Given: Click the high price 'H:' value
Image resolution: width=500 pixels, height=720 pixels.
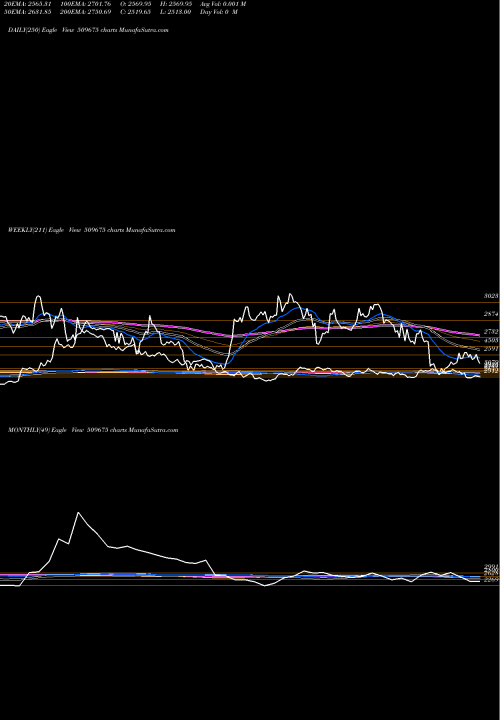Looking at the screenshot, I should pyautogui.click(x=176, y=4).
